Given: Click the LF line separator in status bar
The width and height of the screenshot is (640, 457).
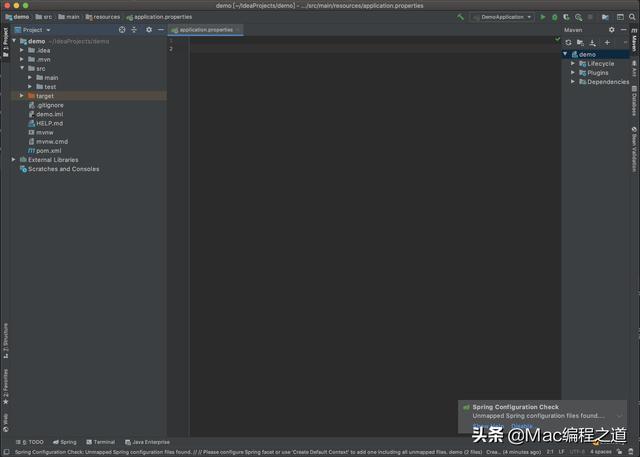Looking at the screenshot, I should click(562, 452).
